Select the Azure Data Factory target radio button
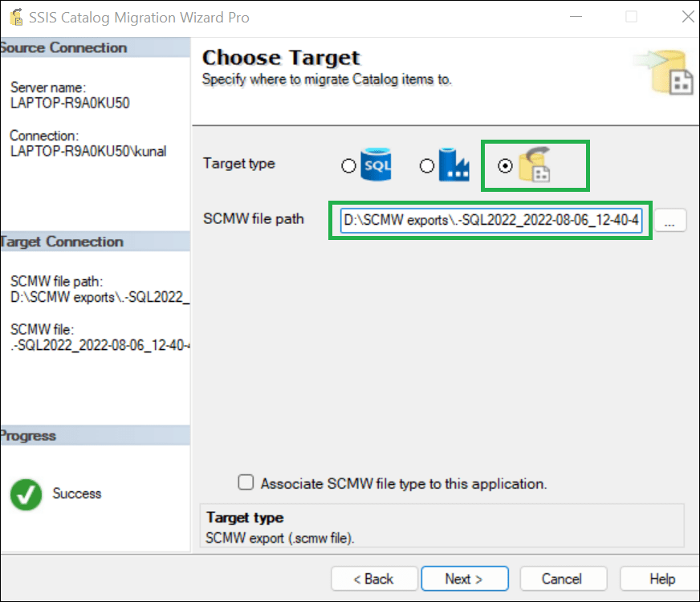Viewport: 700px width, 602px height. click(x=427, y=166)
